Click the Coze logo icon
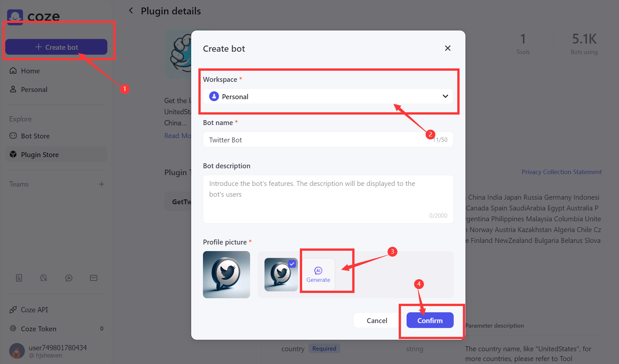 pyautogui.click(x=15, y=17)
